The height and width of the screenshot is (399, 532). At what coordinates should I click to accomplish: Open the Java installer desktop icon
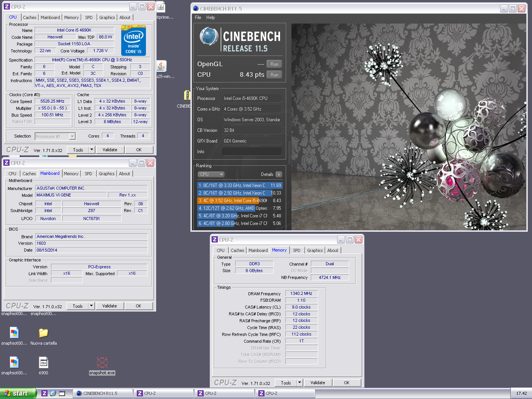[161, 66]
